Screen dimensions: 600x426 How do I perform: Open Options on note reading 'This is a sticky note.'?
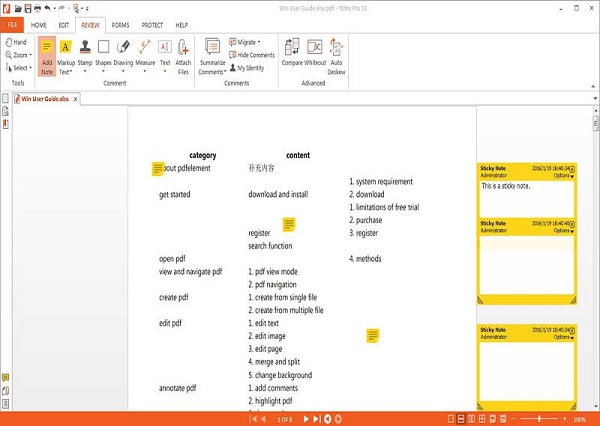564,176
